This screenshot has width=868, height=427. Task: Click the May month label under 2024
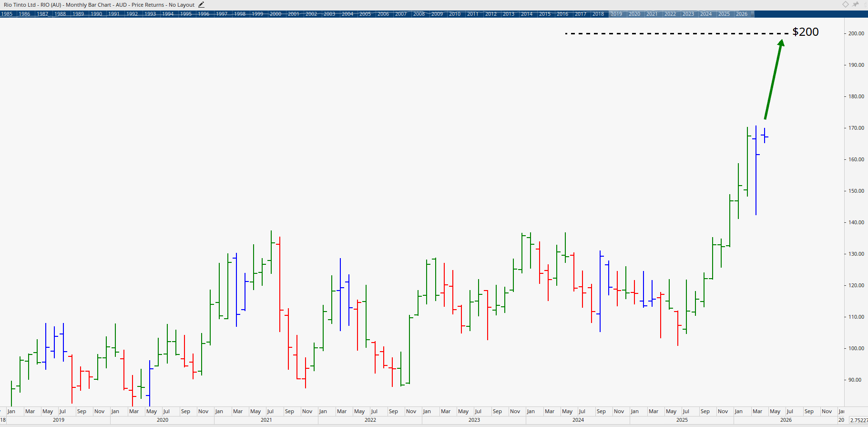pyautogui.click(x=567, y=411)
